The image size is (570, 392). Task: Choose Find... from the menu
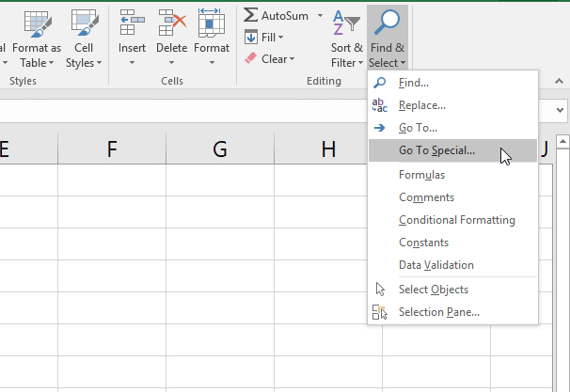[453, 83]
